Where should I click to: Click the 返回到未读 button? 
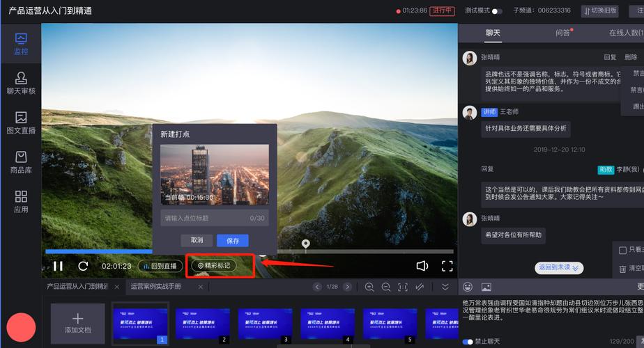click(x=559, y=267)
